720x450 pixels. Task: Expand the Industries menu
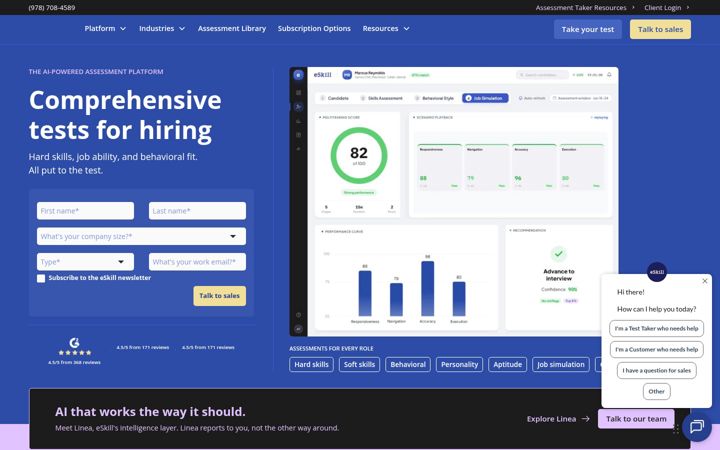(162, 28)
